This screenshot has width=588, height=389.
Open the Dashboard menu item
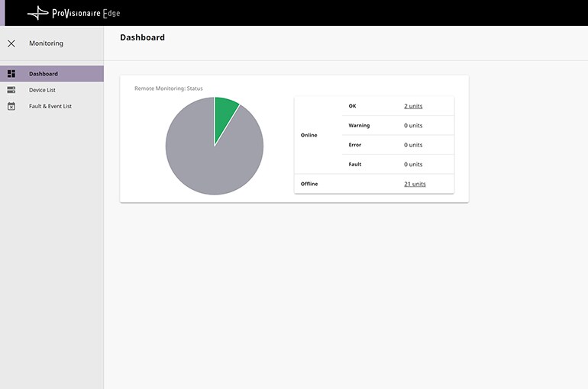click(44, 74)
